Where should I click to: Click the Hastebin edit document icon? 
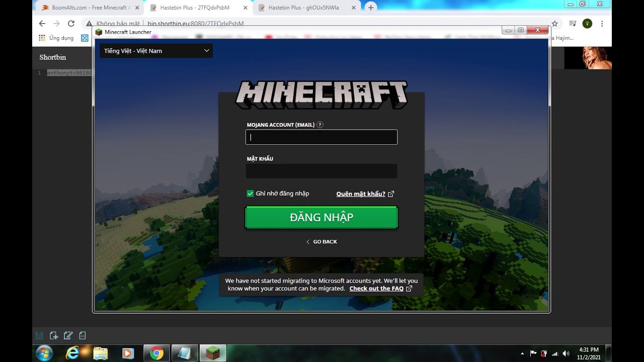68,335
